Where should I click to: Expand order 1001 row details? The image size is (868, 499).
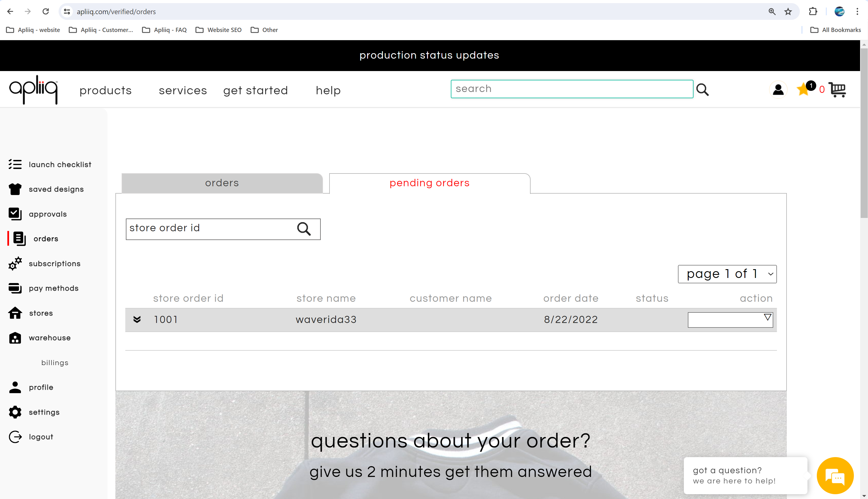pos(137,320)
